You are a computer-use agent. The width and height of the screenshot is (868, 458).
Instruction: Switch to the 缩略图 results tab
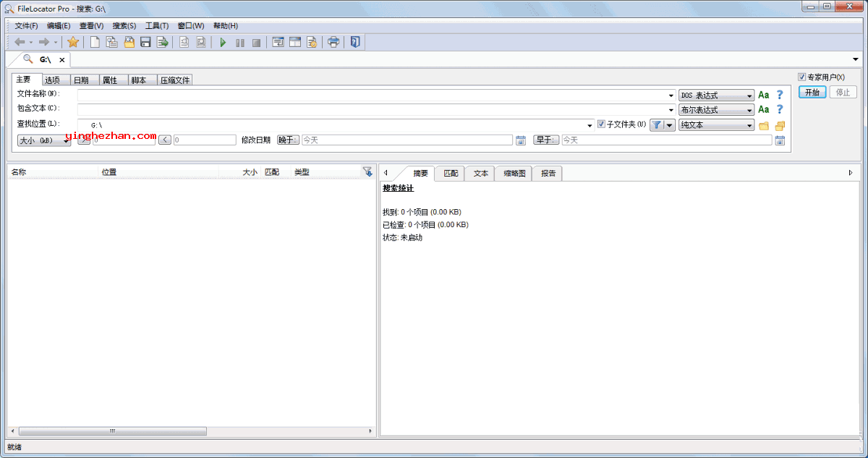point(514,174)
